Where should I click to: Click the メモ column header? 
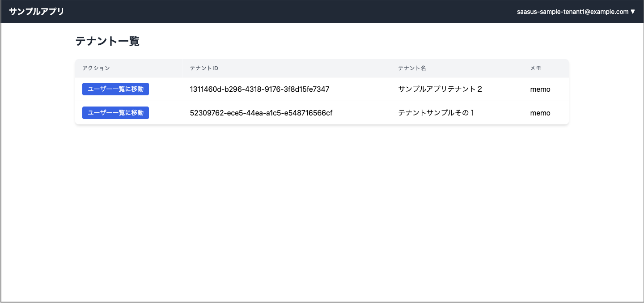[535, 68]
